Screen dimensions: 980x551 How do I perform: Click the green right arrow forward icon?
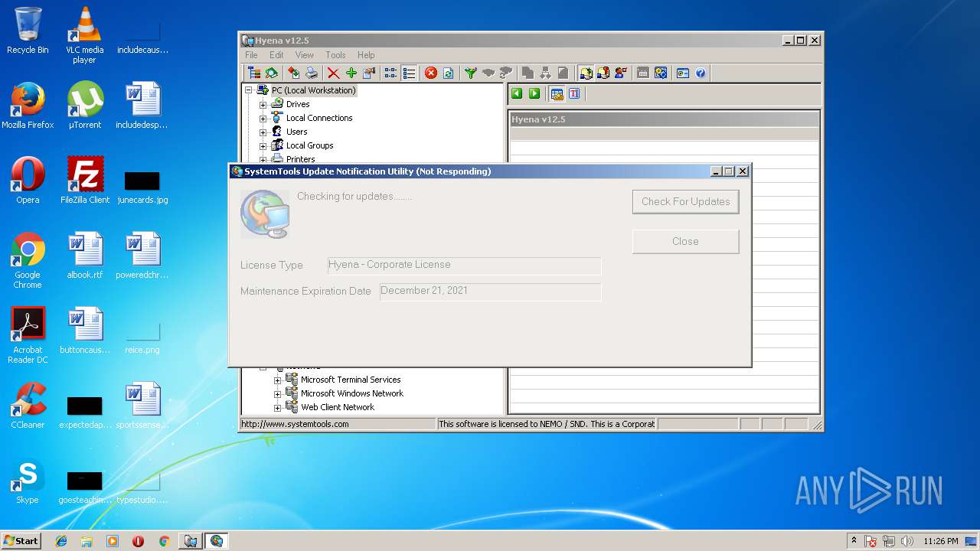534,93
